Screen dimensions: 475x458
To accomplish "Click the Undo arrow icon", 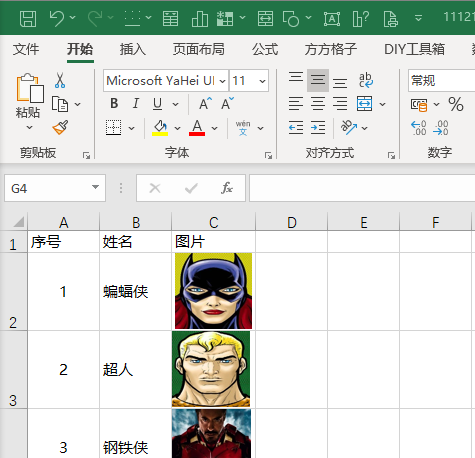I will [x=57, y=18].
